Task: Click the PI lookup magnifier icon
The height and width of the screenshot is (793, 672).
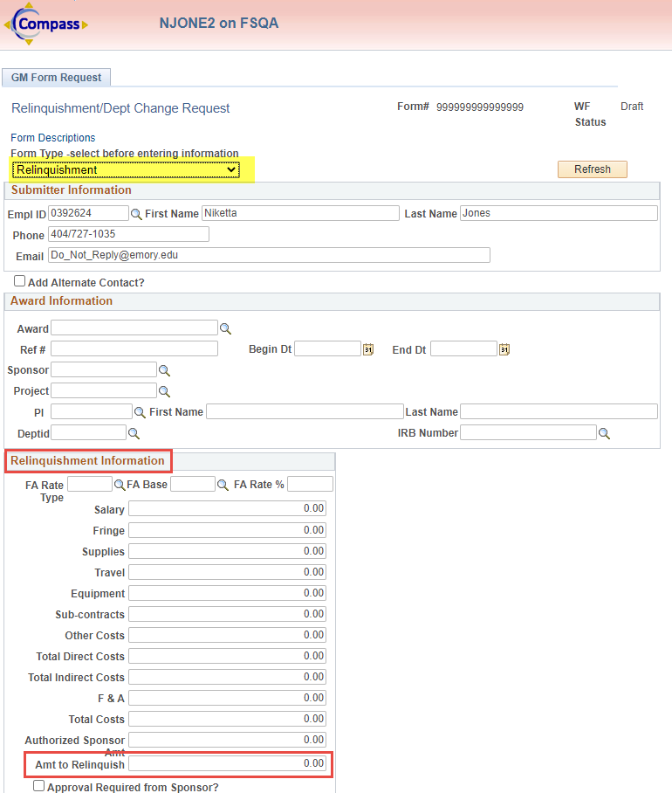Action: coord(140,412)
